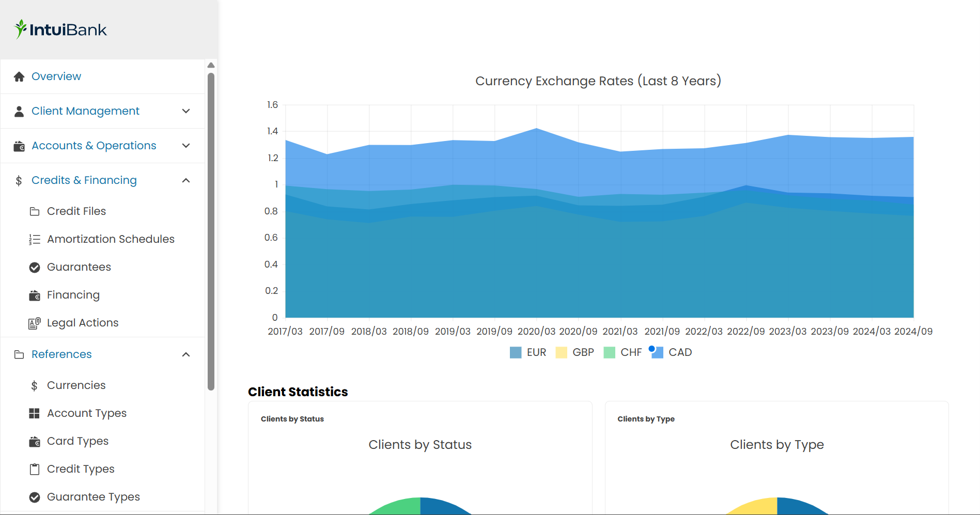Viewport: 980px width, 515px height.
Task: Open Card Types reference
Action: 78,441
